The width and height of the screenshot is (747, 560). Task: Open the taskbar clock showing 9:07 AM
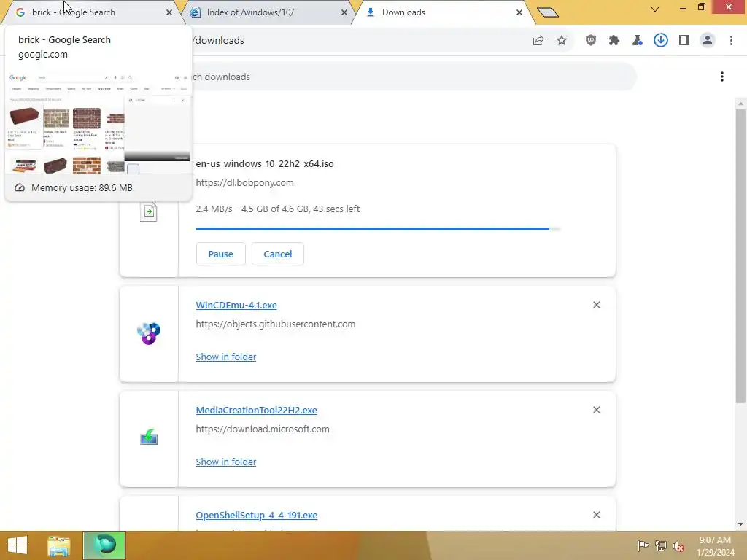(x=716, y=546)
